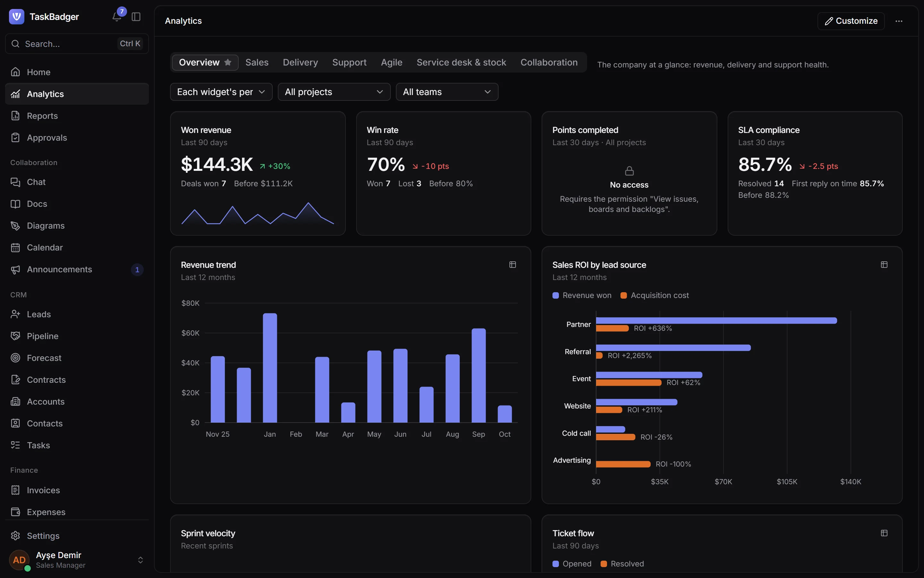
Task: Open Approvals page
Action: [x=77, y=138]
